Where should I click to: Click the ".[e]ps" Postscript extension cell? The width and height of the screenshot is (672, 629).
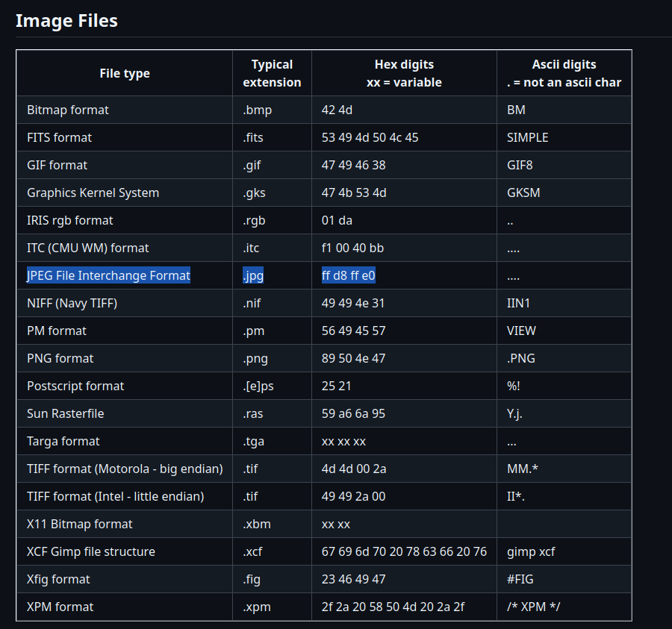tap(258, 386)
